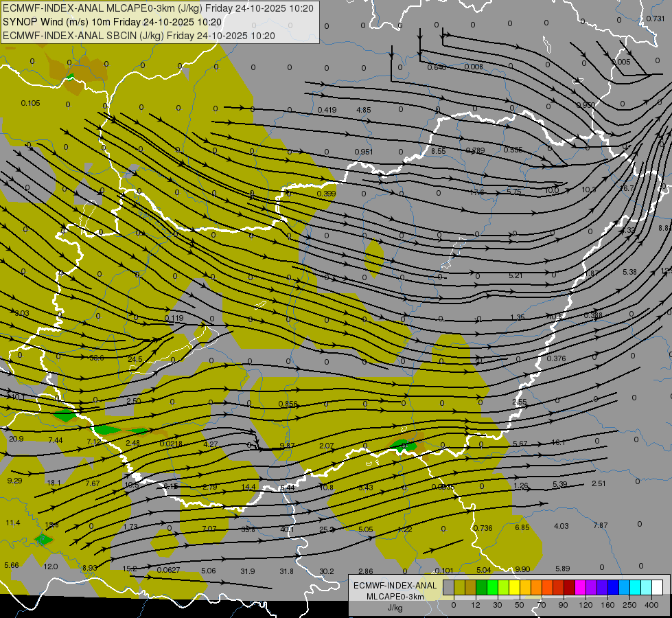Click the map value 18.1

click(x=54, y=483)
